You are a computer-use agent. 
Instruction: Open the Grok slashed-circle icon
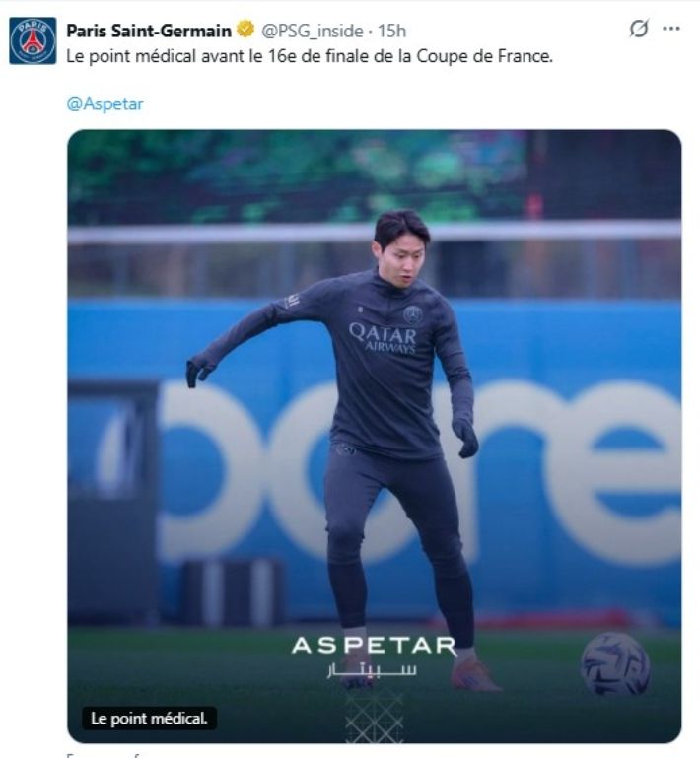(x=639, y=30)
